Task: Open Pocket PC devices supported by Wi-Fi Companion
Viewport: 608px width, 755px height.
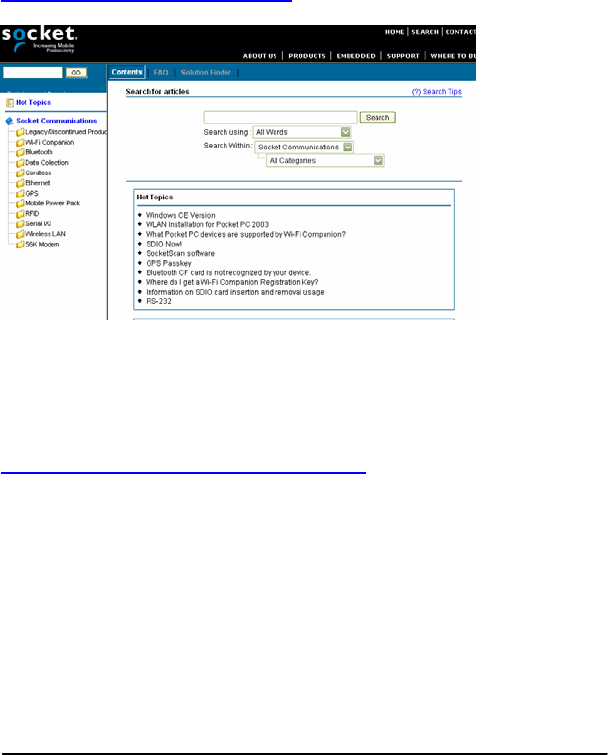Action: [246, 234]
